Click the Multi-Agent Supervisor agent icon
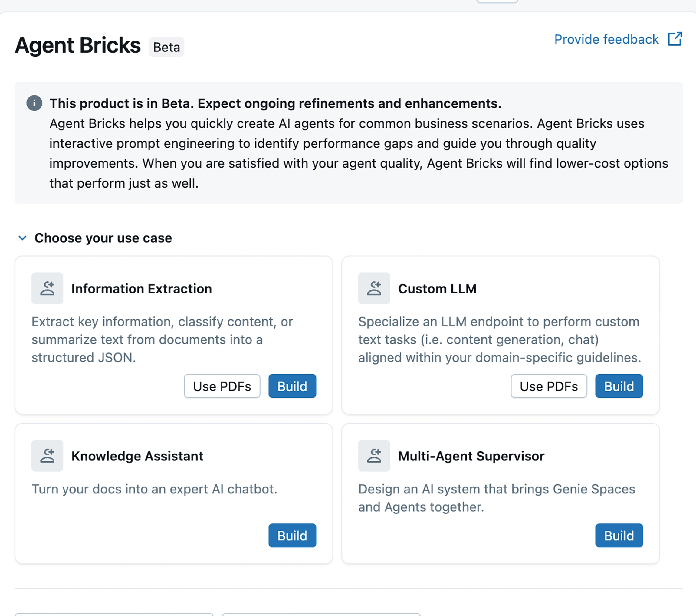This screenshot has width=696, height=616. [374, 456]
